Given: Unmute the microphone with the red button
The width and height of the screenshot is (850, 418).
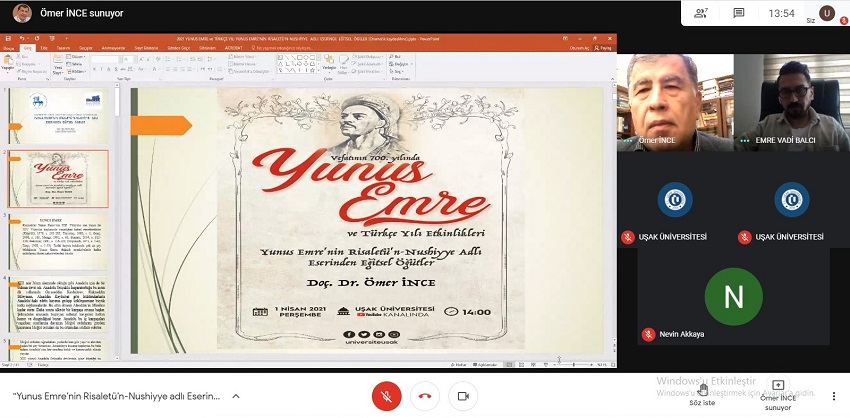Looking at the screenshot, I should 386,396.
